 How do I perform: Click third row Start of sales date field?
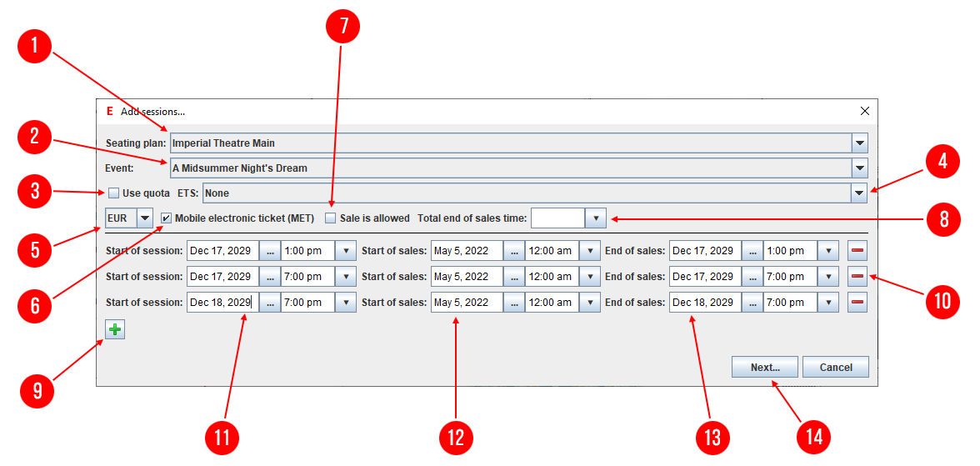[x=467, y=303]
